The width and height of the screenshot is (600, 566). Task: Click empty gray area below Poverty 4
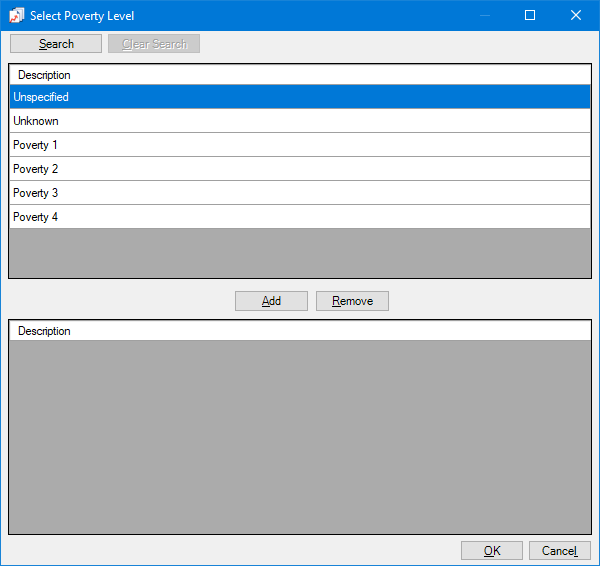300,253
